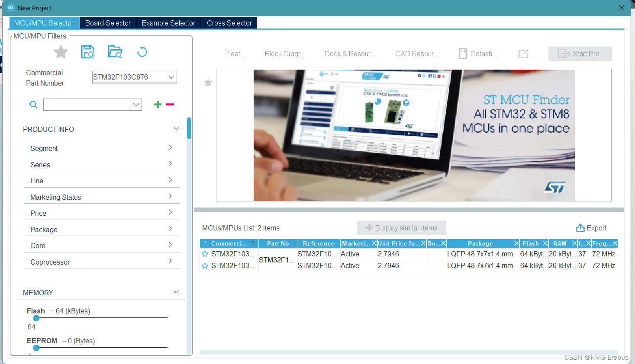
Task: Remove the RAM column via its X
Action: pos(574,243)
